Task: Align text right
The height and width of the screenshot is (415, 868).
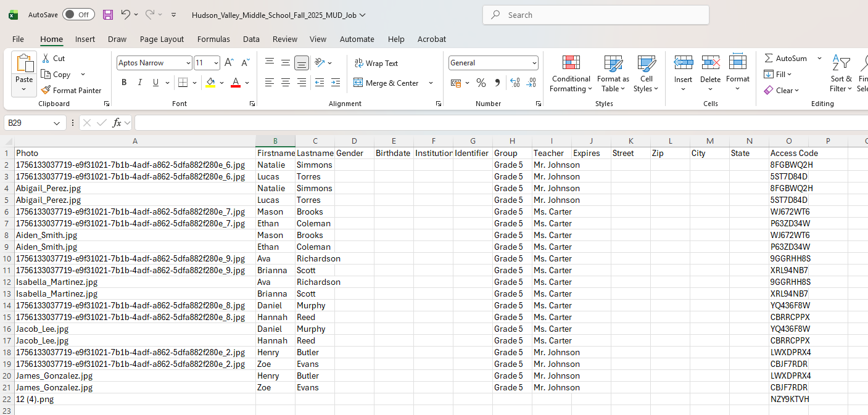Action: (x=302, y=83)
